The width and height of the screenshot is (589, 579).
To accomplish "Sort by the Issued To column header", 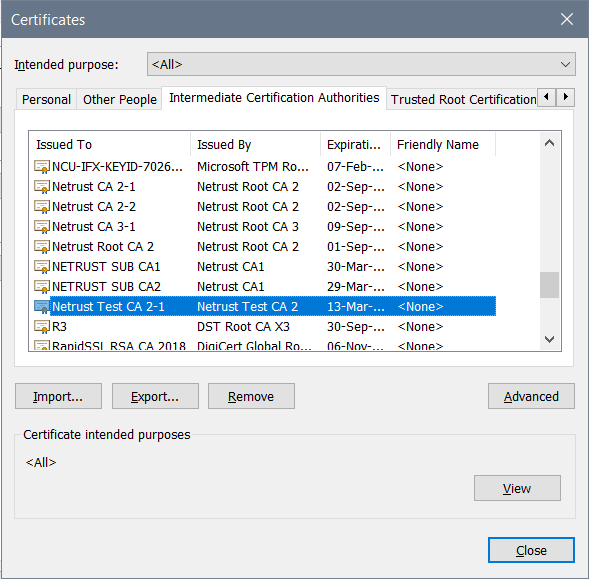I will pos(110,144).
